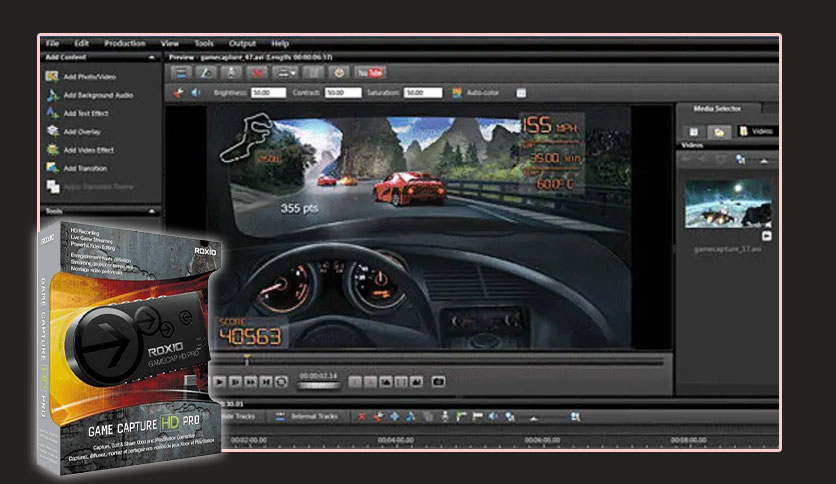
Task: Open the Videos folder dropdown
Action: (x=757, y=131)
